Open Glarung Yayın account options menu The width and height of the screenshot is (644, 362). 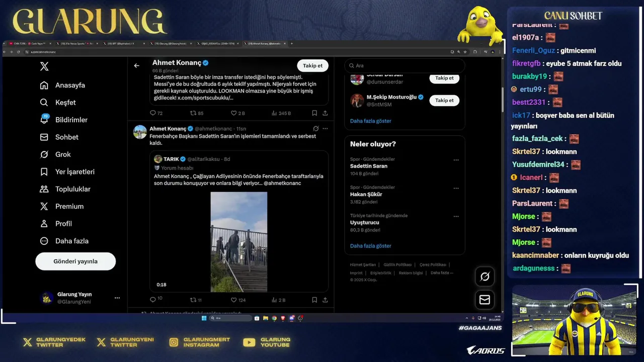[117, 298]
